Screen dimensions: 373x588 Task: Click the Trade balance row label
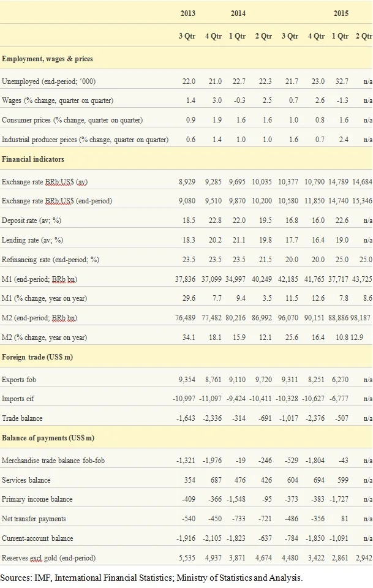click(22, 418)
